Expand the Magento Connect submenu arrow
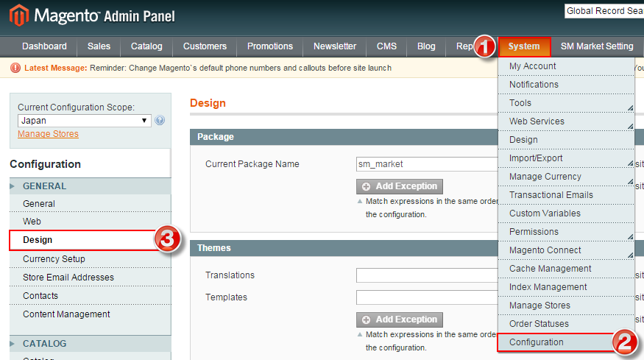Viewport: 644px width, 360px height. click(x=630, y=255)
